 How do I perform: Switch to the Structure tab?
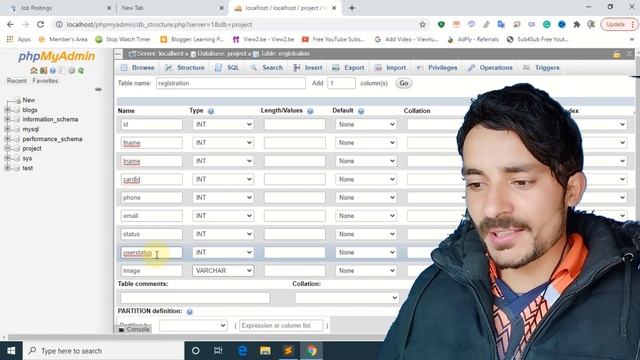(185, 68)
